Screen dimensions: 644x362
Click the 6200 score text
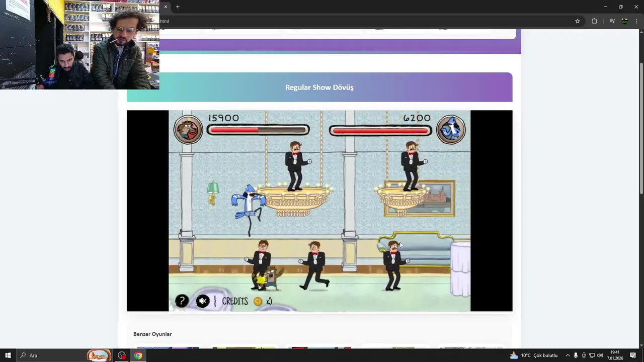(x=417, y=118)
